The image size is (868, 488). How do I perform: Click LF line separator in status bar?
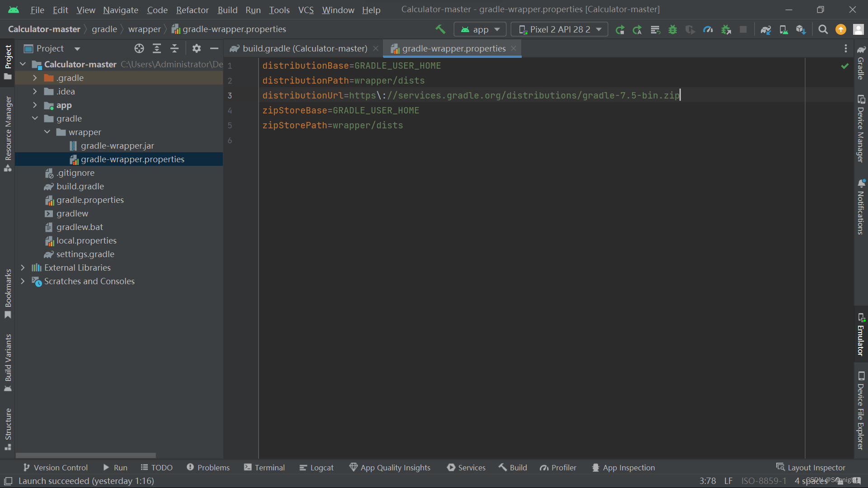point(728,481)
